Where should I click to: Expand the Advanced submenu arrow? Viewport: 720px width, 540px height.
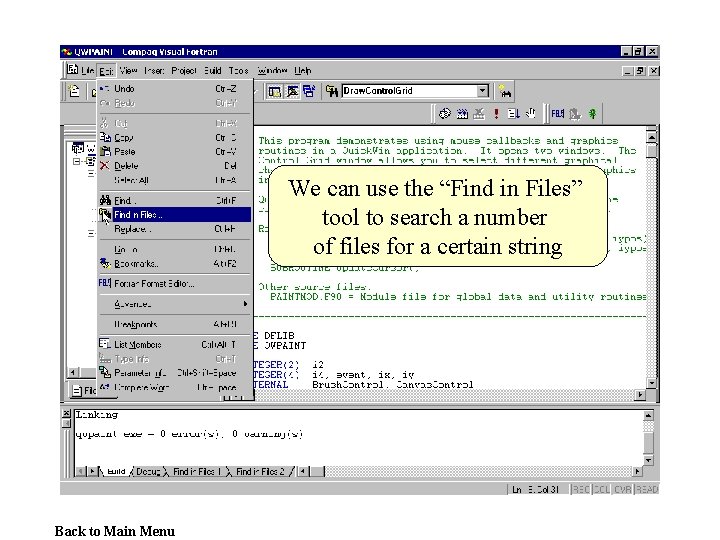pyautogui.click(x=245, y=304)
